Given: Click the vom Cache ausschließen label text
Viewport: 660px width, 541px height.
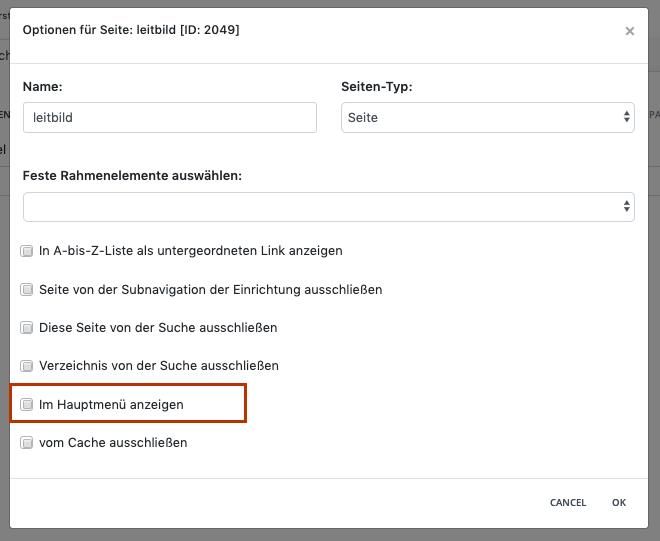Looking at the screenshot, I should (x=113, y=443).
